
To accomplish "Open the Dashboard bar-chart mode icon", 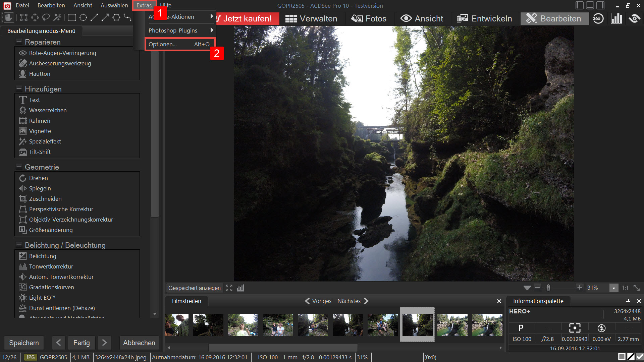I will point(616,18).
